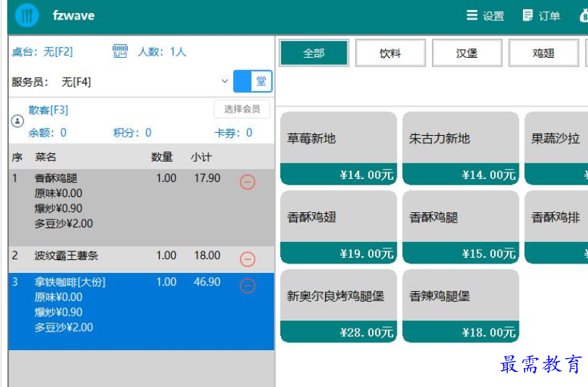Click the member avatar icon beside 散客

tap(17, 121)
